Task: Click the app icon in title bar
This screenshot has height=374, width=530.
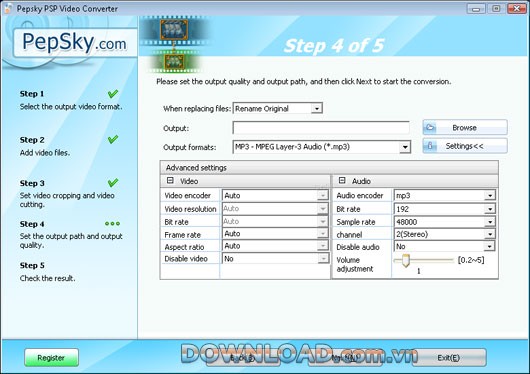Action: click(7, 8)
